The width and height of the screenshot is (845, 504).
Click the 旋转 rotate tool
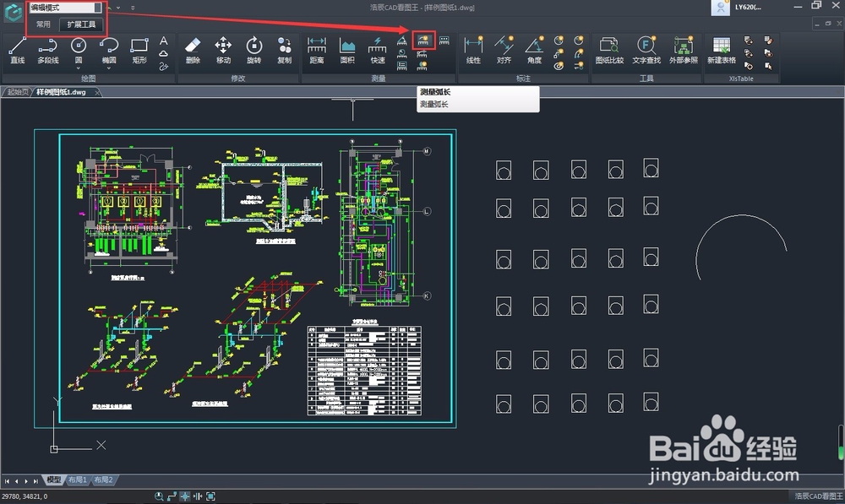point(253,51)
